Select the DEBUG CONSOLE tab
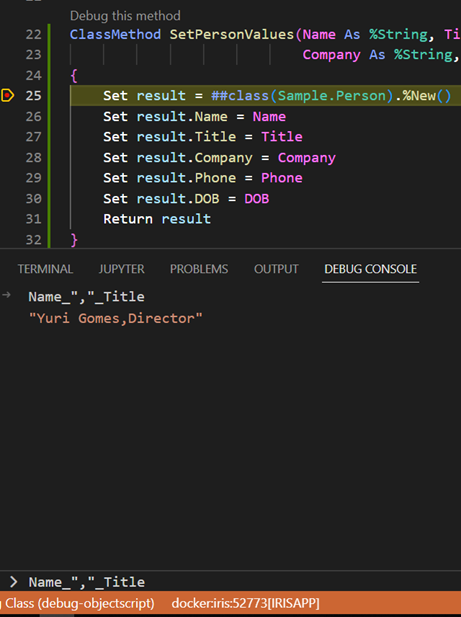The height and width of the screenshot is (617, 461). (x=371, y=269)
